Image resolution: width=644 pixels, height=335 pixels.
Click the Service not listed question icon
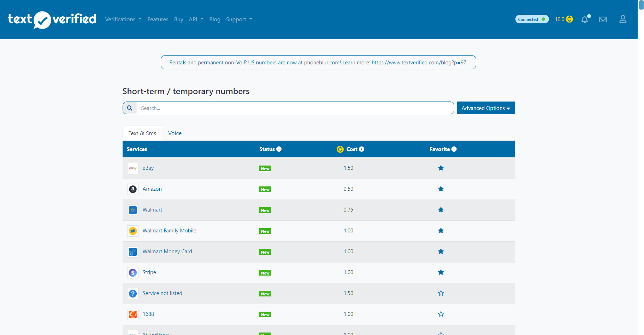coord(133,293)
